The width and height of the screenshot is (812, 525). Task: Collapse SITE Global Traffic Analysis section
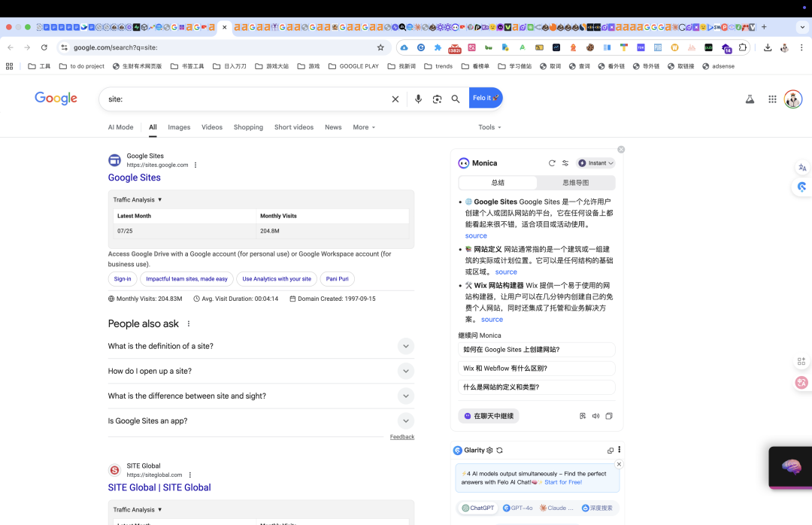tap(138, 509)
